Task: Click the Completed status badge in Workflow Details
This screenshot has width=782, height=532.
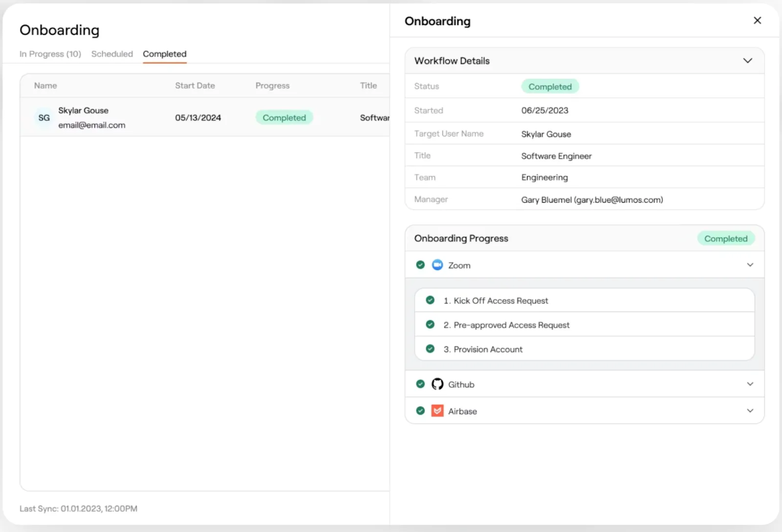Action: click(x=550, y=86)
